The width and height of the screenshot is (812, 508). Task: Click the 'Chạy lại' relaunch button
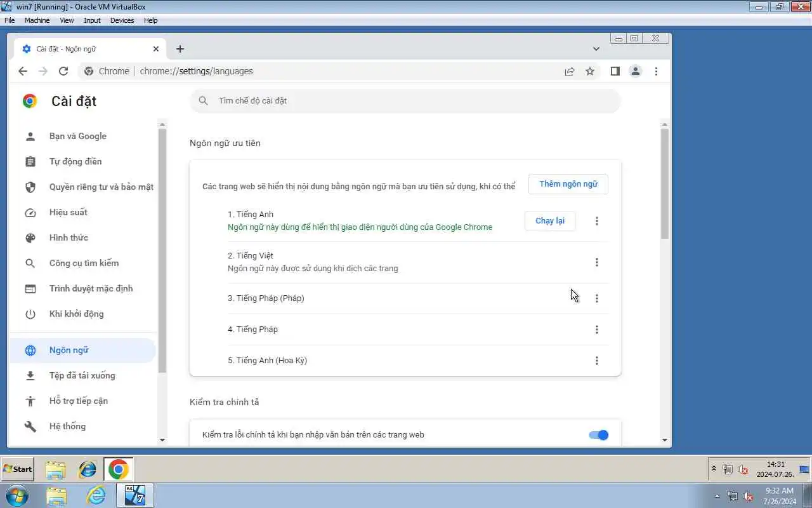[550, 221]
